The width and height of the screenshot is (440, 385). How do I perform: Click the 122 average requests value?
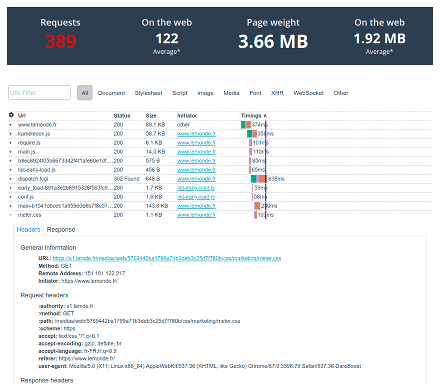pos(167,39)
